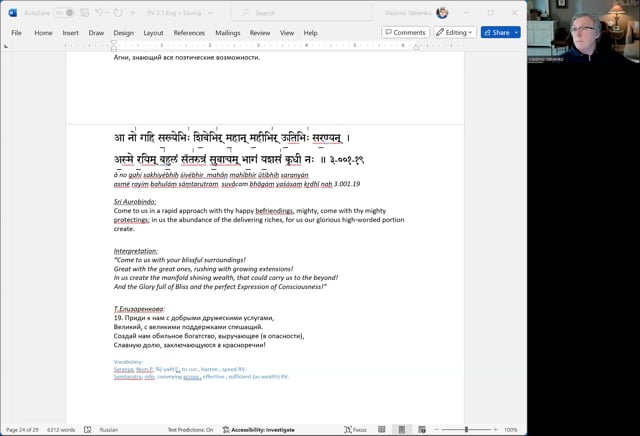The image size is (640, 436).
Task: Click the 'Т.Елизаренкова:' heading text
Action: point(139,309)
